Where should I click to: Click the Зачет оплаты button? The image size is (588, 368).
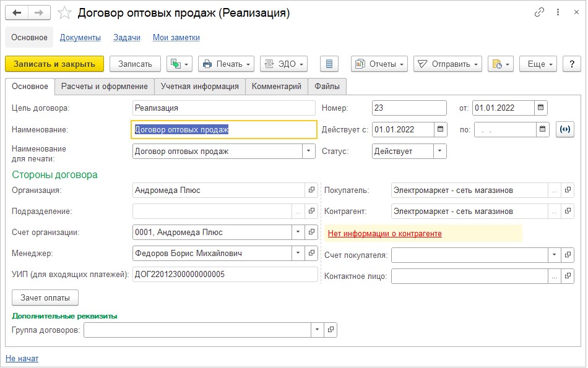click(x=45, y=298)
